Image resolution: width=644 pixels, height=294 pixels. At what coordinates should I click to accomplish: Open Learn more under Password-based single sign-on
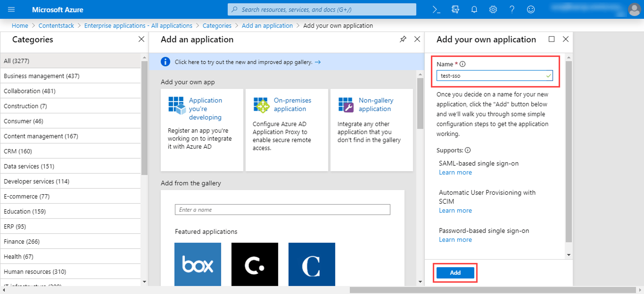pos(455,240)
